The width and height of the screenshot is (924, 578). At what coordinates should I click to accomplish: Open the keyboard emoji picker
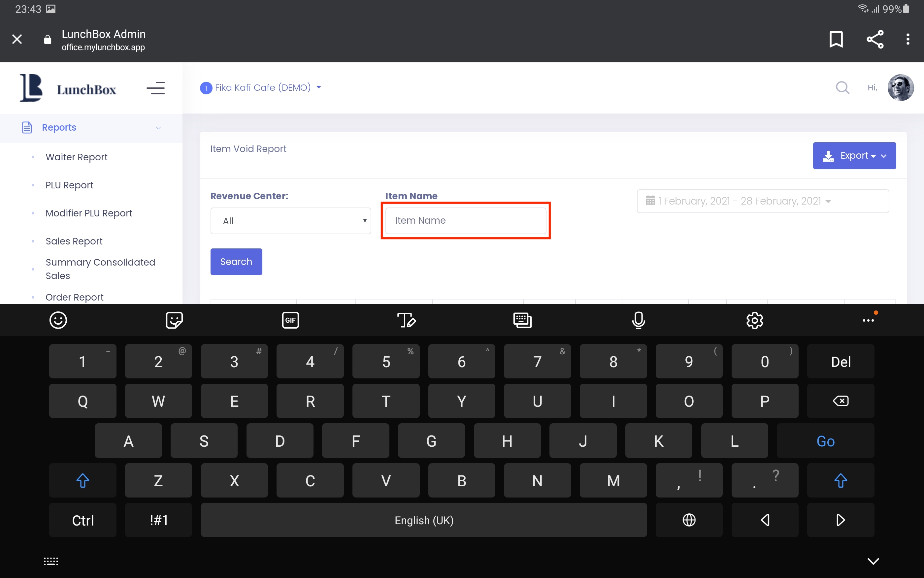click(x=58, y=320)
